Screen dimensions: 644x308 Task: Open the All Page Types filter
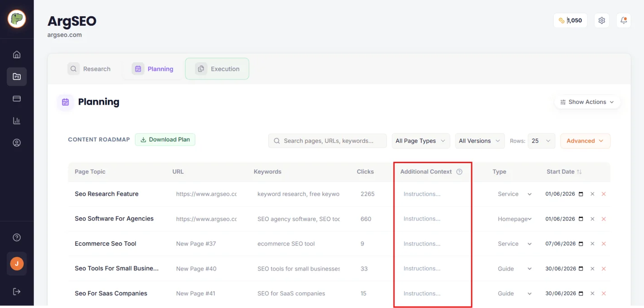click(x=421, y=141)
